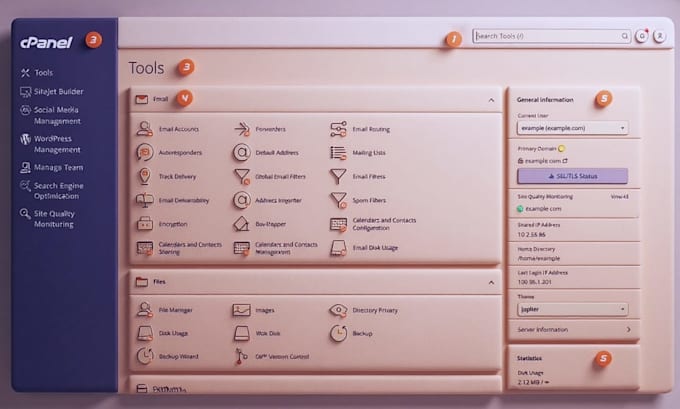Viewport: 680px width, 409px height.
Task: Open the Current User dropdown
Action: [x=572, y=128]
